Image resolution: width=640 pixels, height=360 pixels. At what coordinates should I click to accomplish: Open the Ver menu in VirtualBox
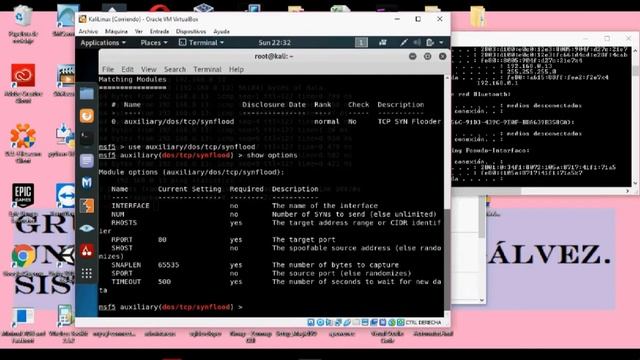pos(139,31)
